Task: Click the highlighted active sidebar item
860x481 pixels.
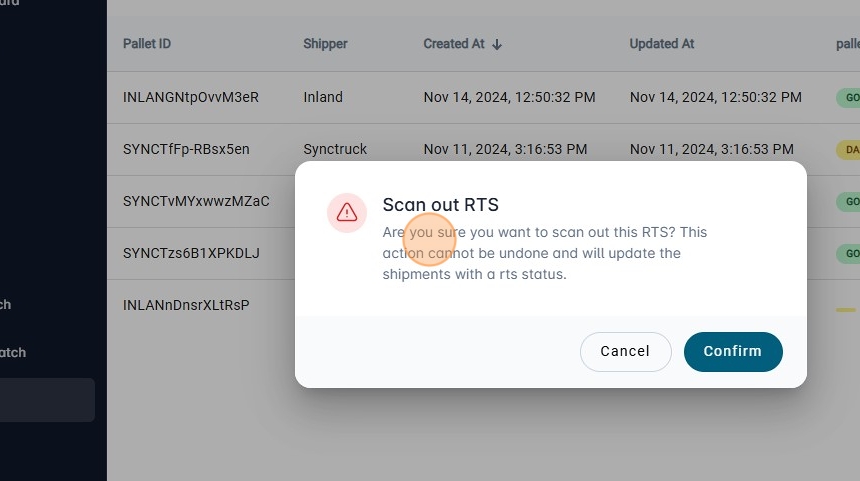Action: (47, 400)
